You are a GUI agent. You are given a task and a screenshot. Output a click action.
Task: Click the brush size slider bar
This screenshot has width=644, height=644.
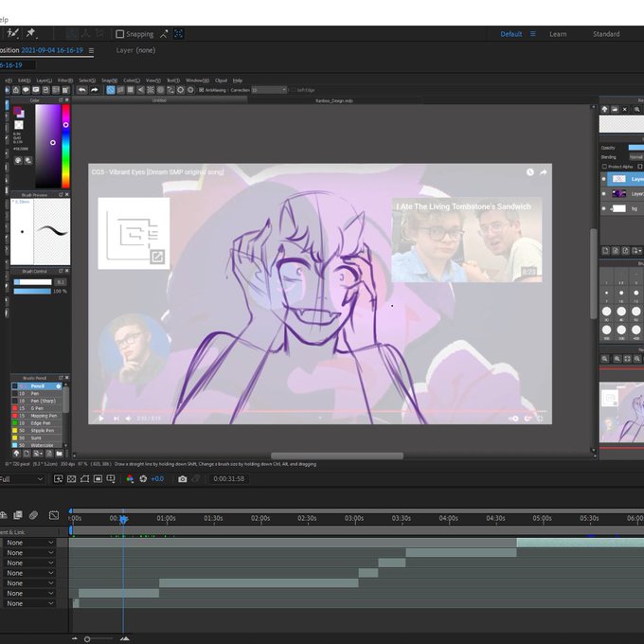(33, 282)
